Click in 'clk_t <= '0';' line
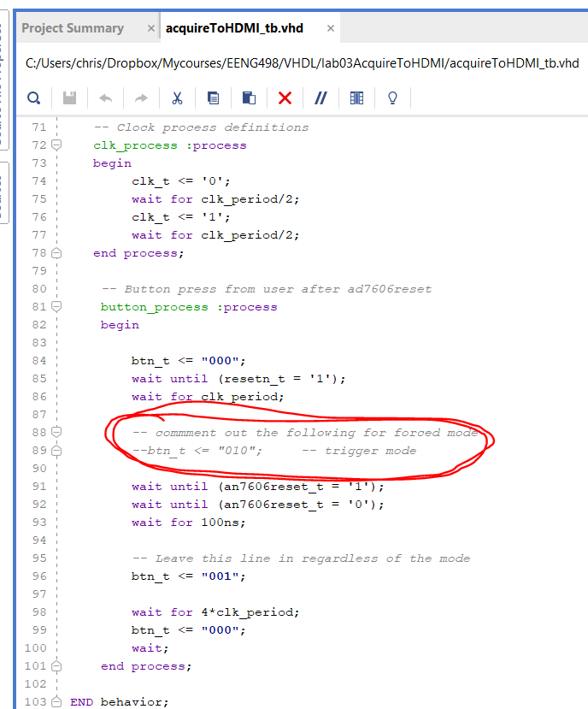The width and height of the screenshot is (588, 709). 181,181
